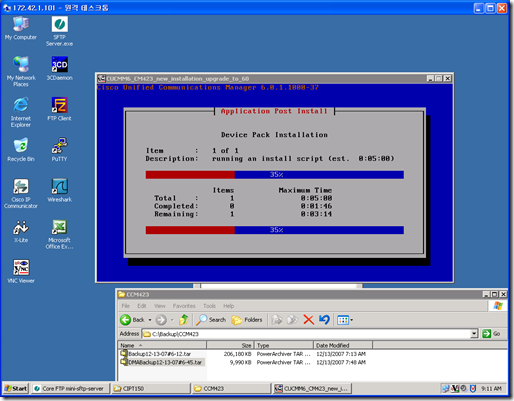514x401 pixels.
Task: Switch to Core FTP mini-sftp-server taskbar item
Action: coord(71,388)
